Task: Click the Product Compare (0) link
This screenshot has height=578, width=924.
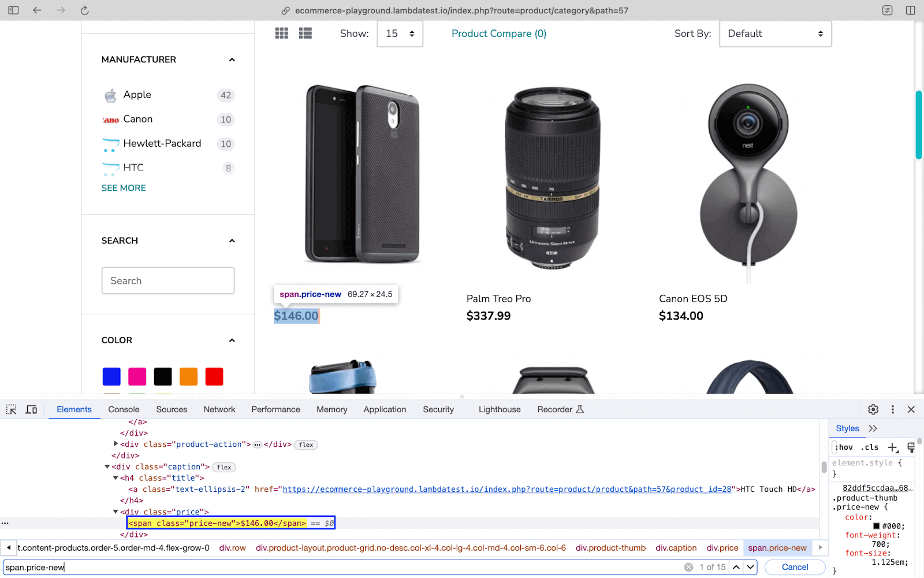Action: tap(499, 34)
